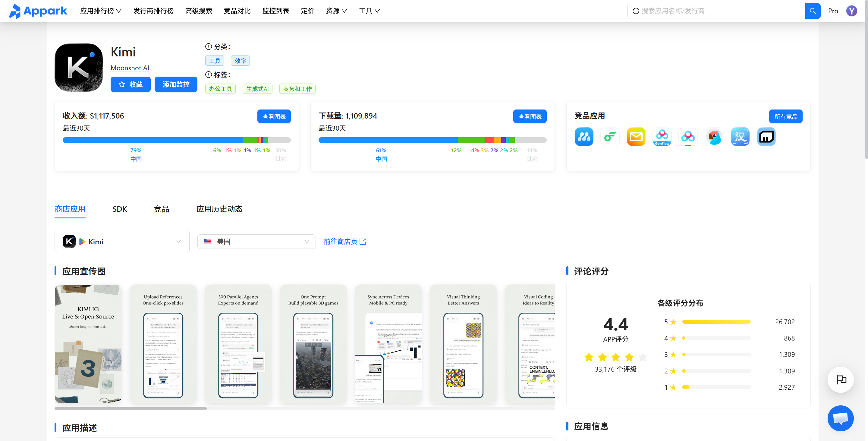This screenshot has width=868, height=441.
Task: Open the Upload References screenshot
Action: 163,344
